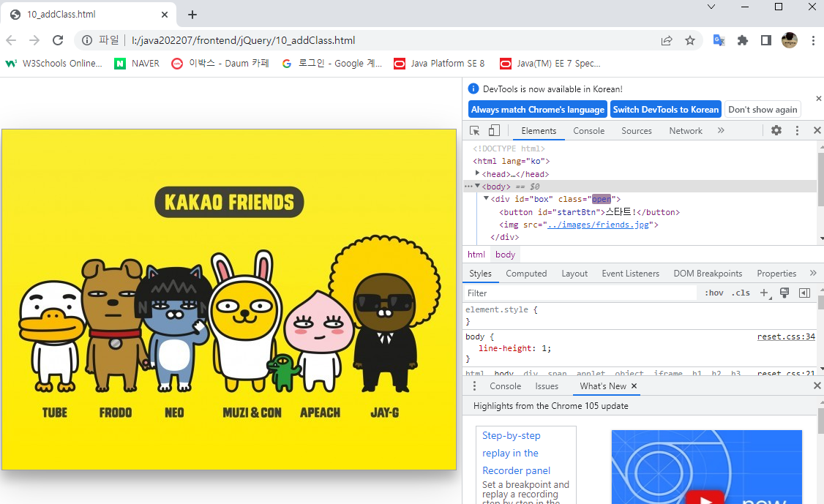Collapse the body element node
Viewport: 824px width, 504px height.
[477, 186]
